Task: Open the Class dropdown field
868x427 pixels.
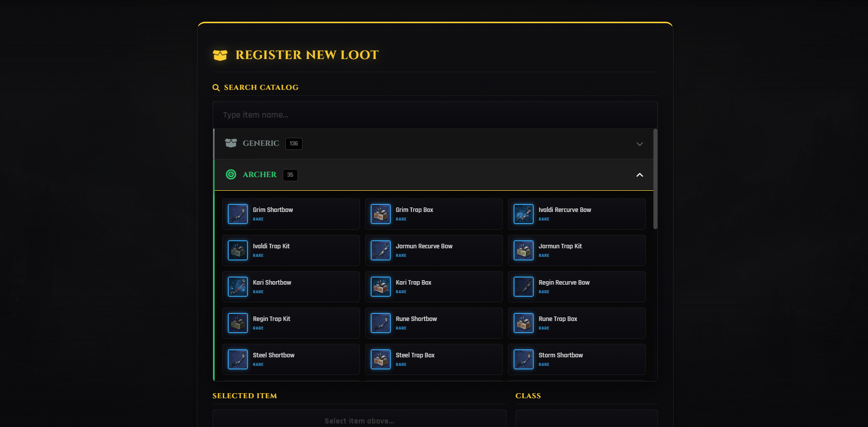Action: coord(586,419)
